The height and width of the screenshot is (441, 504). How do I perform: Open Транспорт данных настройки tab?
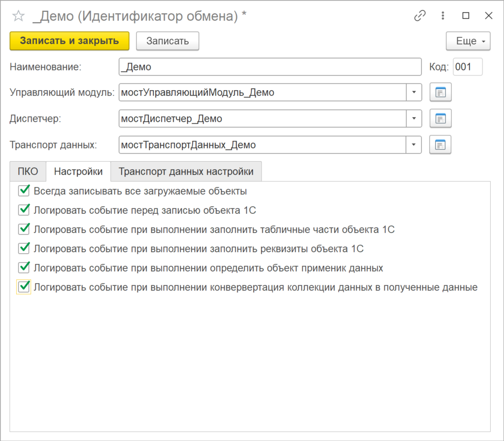point(186,171)
